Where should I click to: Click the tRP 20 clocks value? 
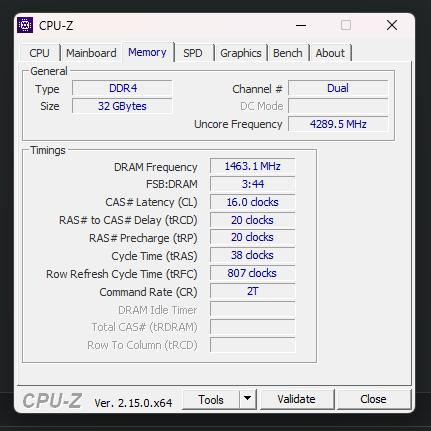pos(252,237)
